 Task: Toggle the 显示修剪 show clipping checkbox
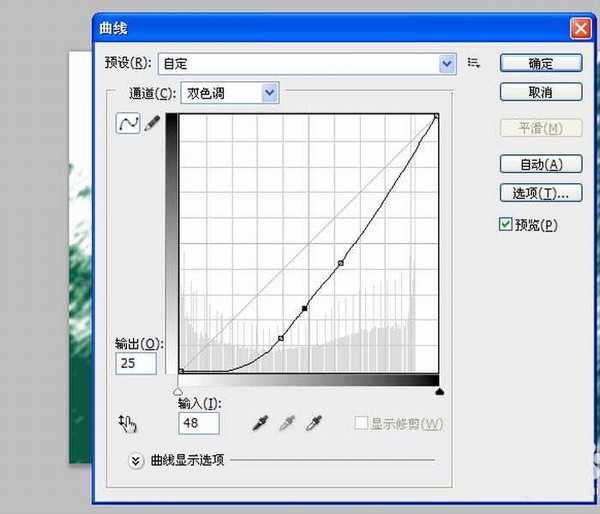pos(360,424)
